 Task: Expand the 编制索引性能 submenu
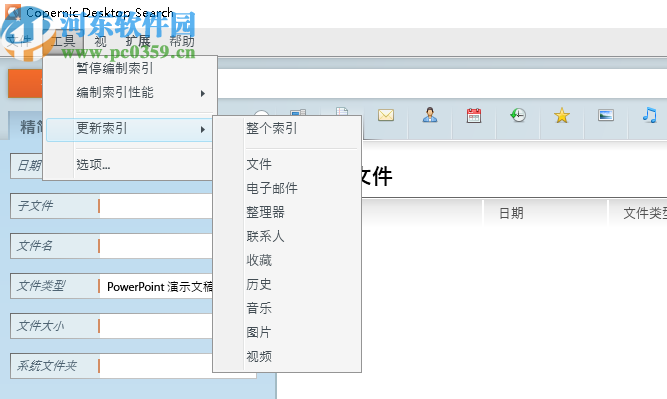coord(130,92)
